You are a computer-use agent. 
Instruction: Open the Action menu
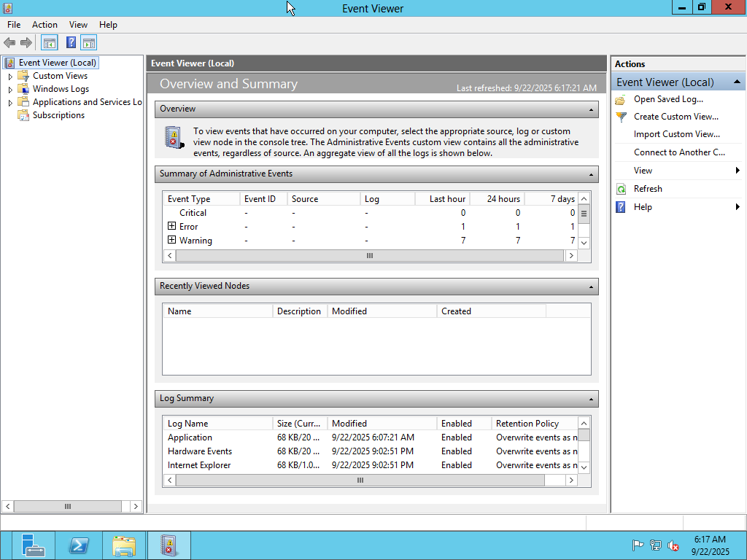click(x=44, y=25)
